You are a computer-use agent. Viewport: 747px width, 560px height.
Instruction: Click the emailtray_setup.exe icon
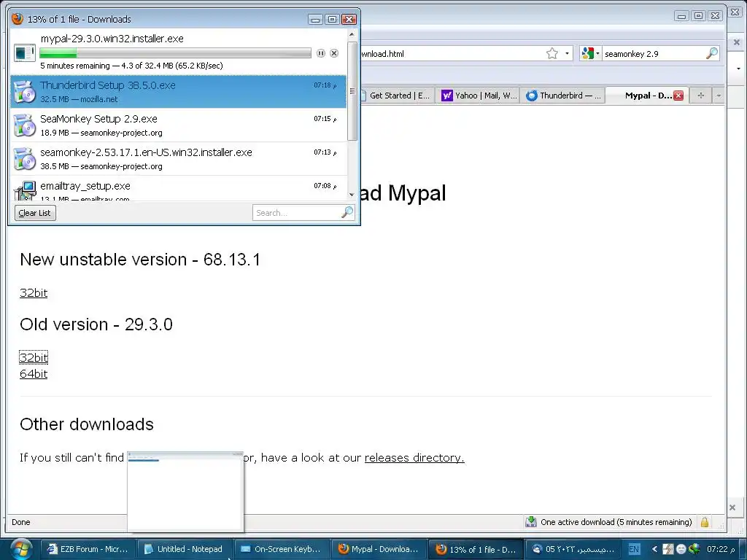coord(26,190)
